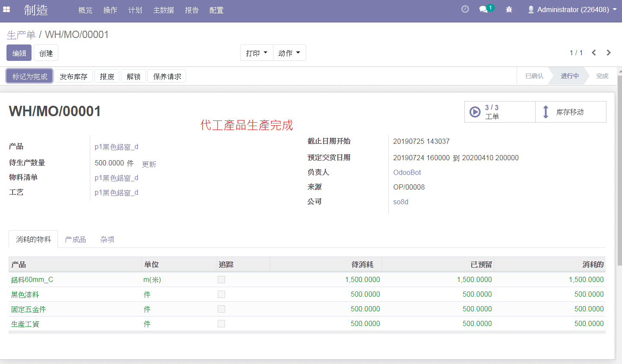Open the conversations chat bubble icon

483,9
